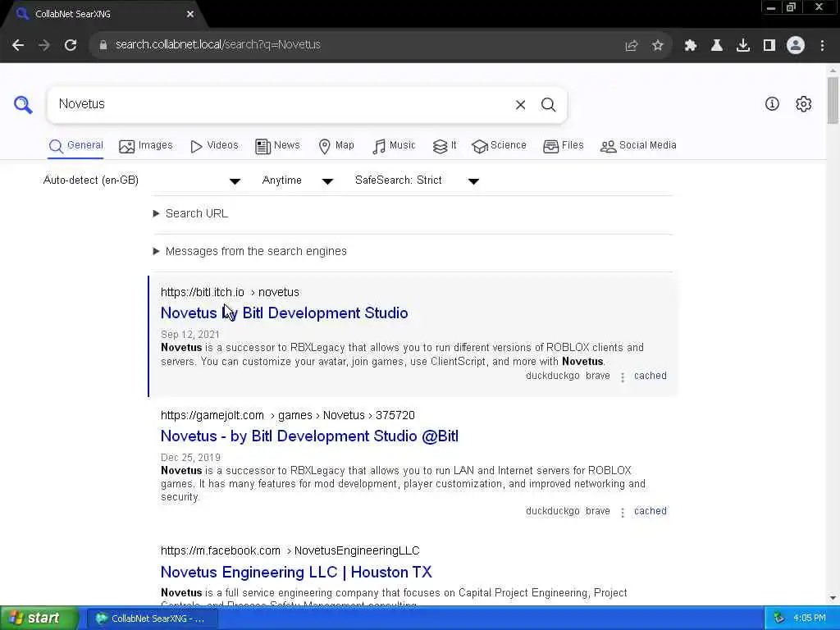Click the Dec 25, 2019 result date

click(190, 458)
